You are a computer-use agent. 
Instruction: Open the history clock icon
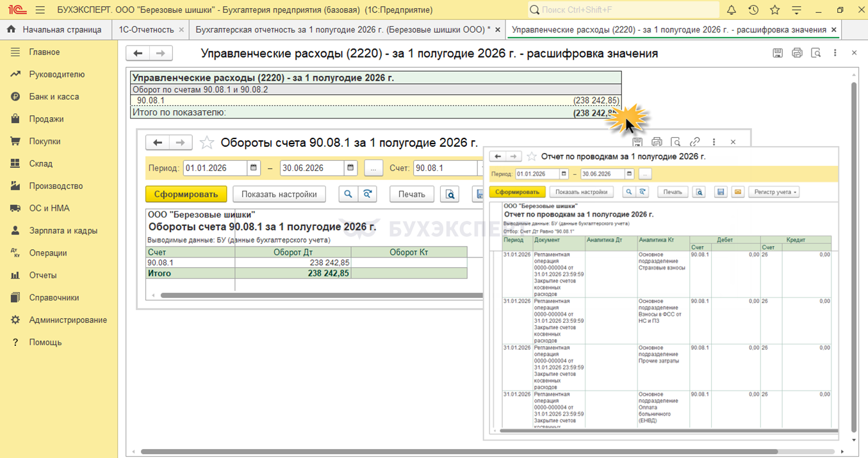753,10
